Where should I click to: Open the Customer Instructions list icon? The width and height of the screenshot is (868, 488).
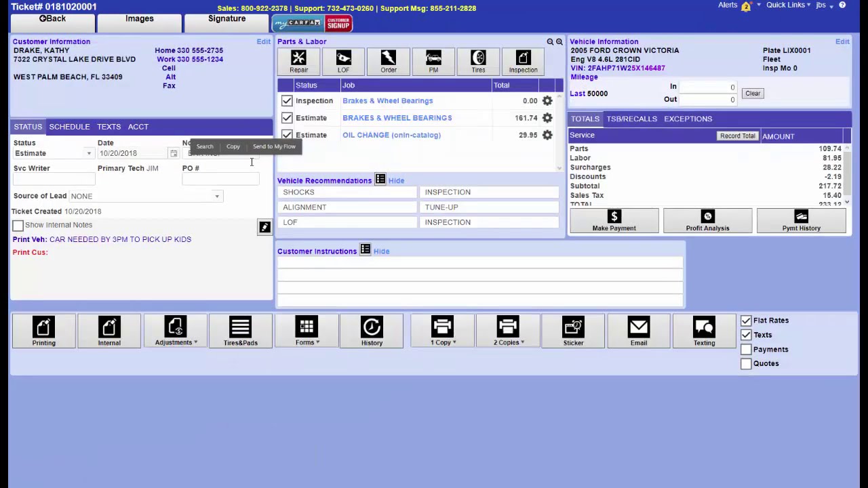point(365,250)
